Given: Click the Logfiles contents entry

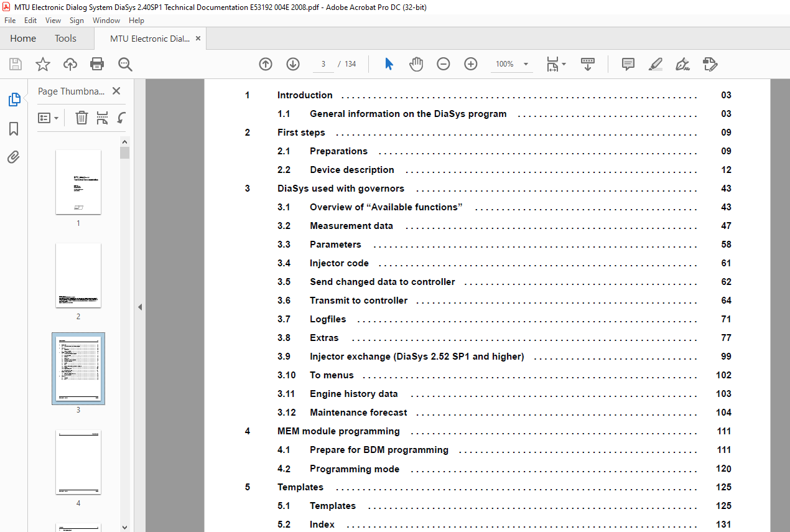Looking at the screenshot, I should (x=328, y=319).
